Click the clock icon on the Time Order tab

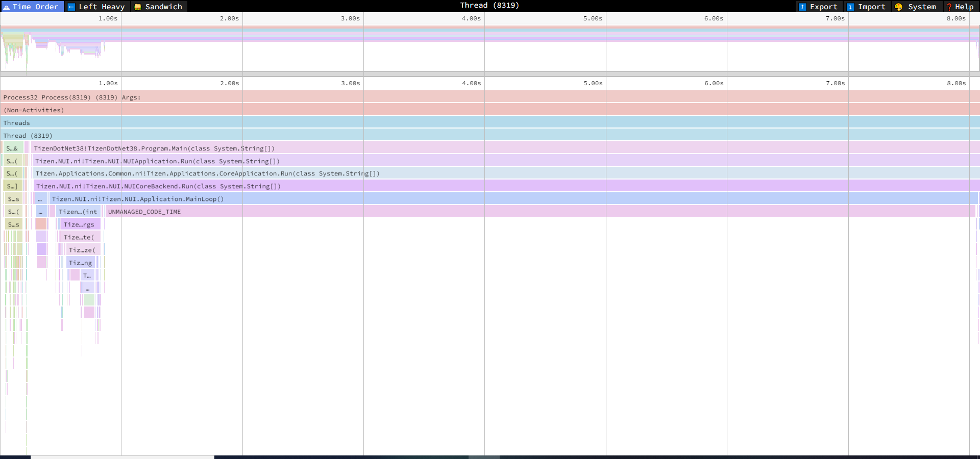point(6,7)
